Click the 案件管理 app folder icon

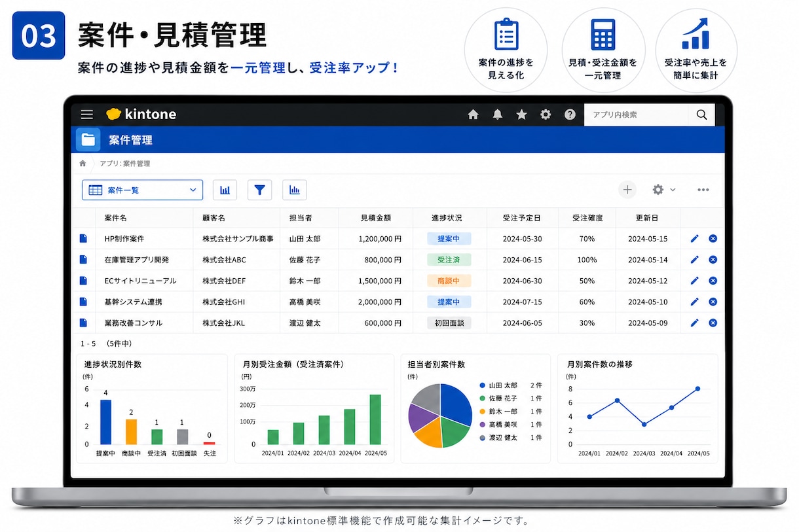[x=88, y=140]
